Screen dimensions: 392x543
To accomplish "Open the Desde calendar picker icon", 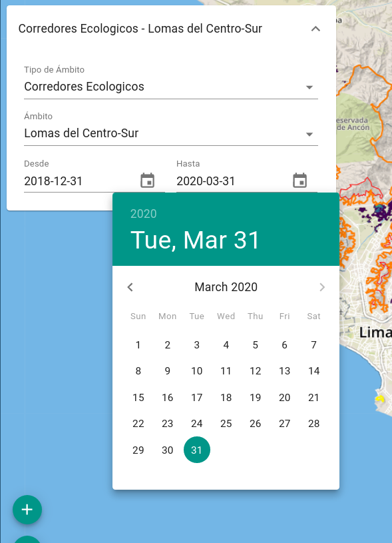I will coord(147,181).
